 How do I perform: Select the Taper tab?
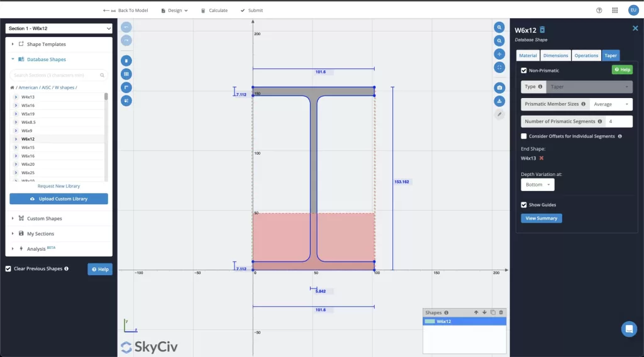coord(610,55)
